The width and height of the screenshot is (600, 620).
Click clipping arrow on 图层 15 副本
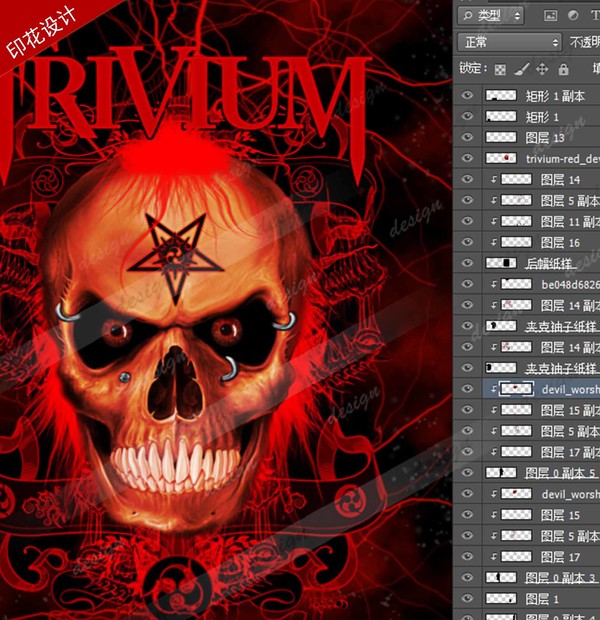tap(494, 410)
